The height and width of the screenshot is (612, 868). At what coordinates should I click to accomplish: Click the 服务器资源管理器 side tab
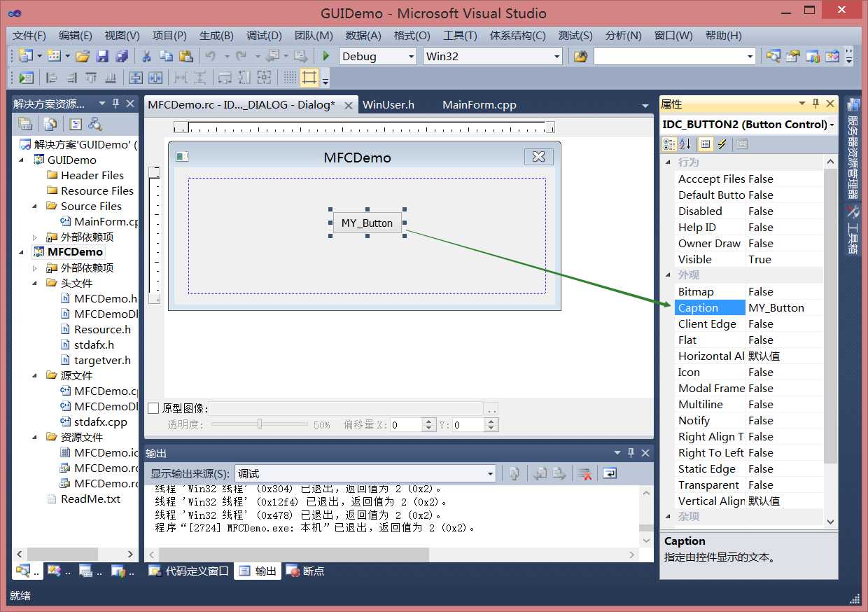[x=853, y=148]
